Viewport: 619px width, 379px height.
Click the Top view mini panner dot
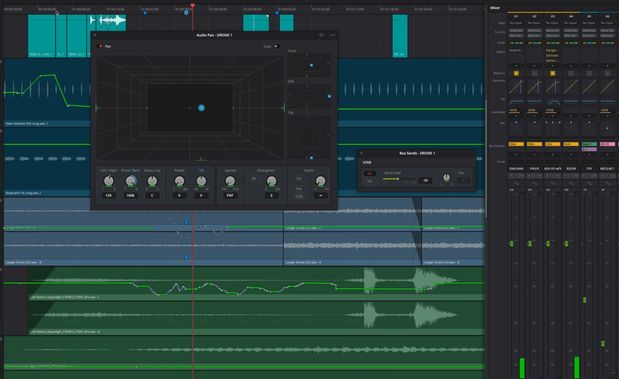coord(311,158)
